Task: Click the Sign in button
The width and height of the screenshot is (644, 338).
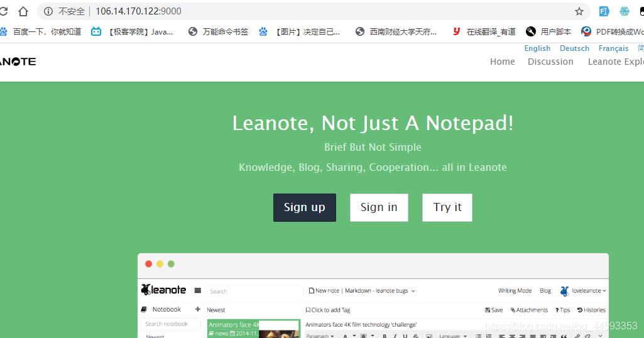Action: click(x=379, y=207)
